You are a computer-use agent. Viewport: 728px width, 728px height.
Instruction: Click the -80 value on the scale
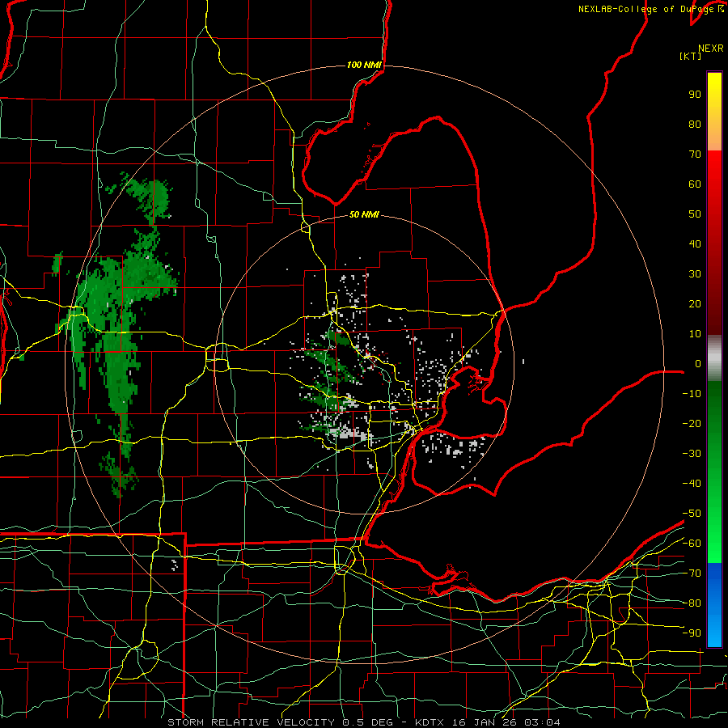pyautogui.click(x=692, y=603)
